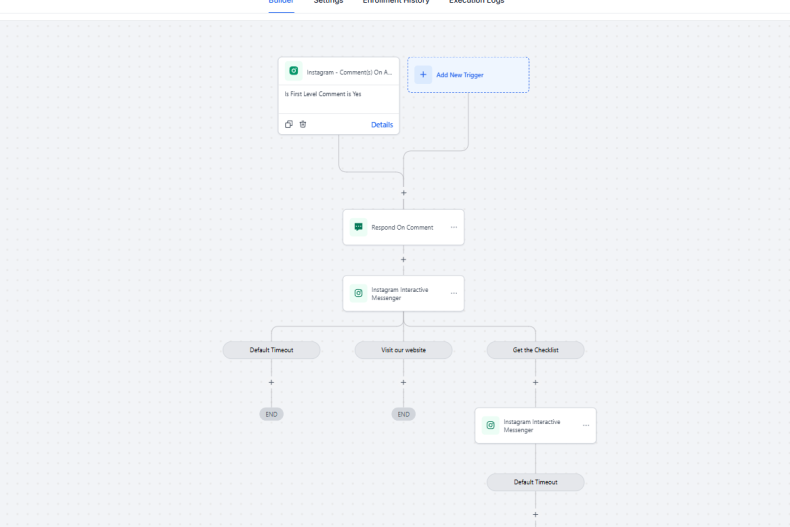Open the first Instagram Interactive Messenger options menu
Image resolution: width=790 pixels, height=527 pixels.
pos(453,293)
